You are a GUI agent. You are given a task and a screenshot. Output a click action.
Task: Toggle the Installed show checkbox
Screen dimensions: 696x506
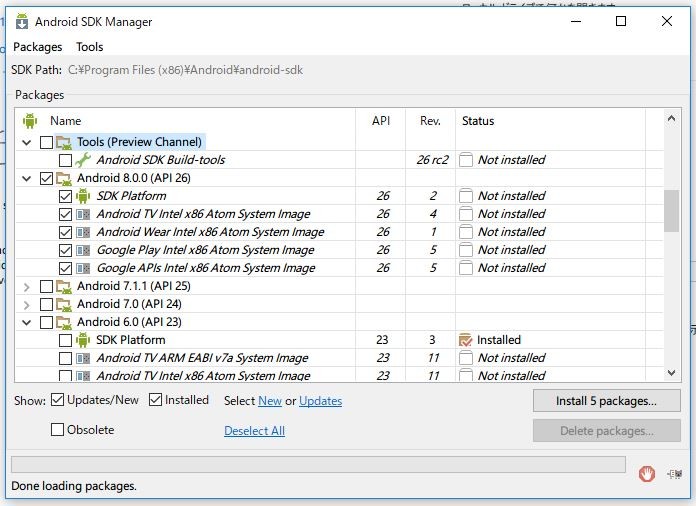(x=155, y=399)
